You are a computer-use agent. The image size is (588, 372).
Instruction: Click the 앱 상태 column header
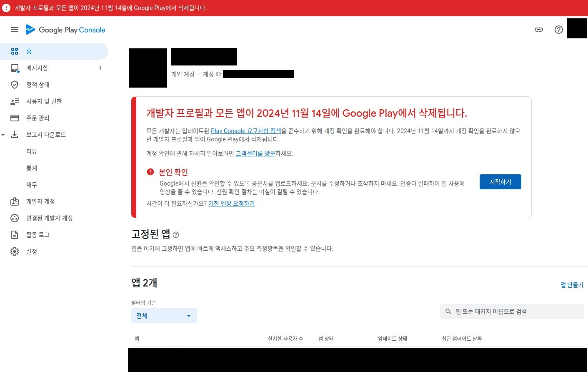(x=326, y=339)
